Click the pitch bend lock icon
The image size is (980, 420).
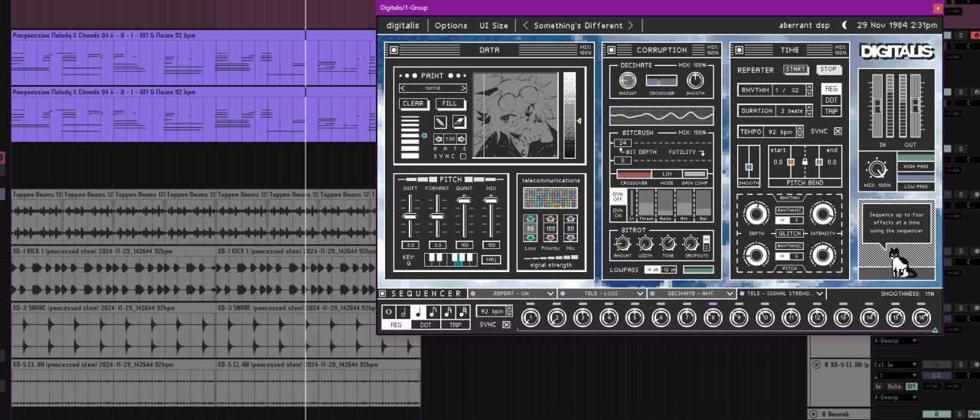coord(804,162)
